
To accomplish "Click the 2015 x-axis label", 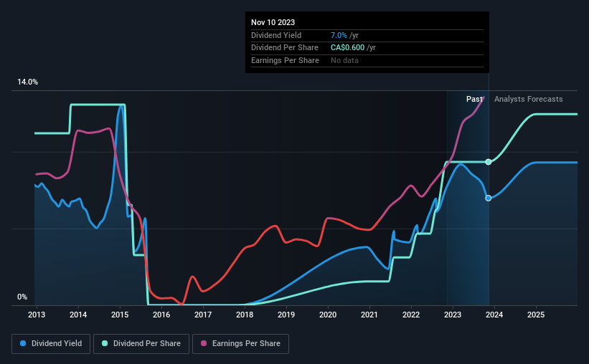I will click(120, 315).
